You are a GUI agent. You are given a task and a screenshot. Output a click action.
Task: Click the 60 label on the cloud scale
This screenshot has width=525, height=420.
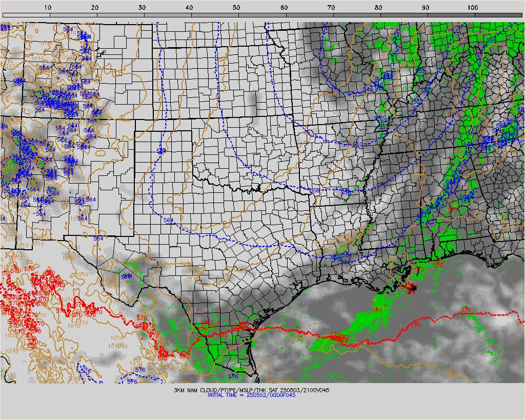click(x=284, y=7)
